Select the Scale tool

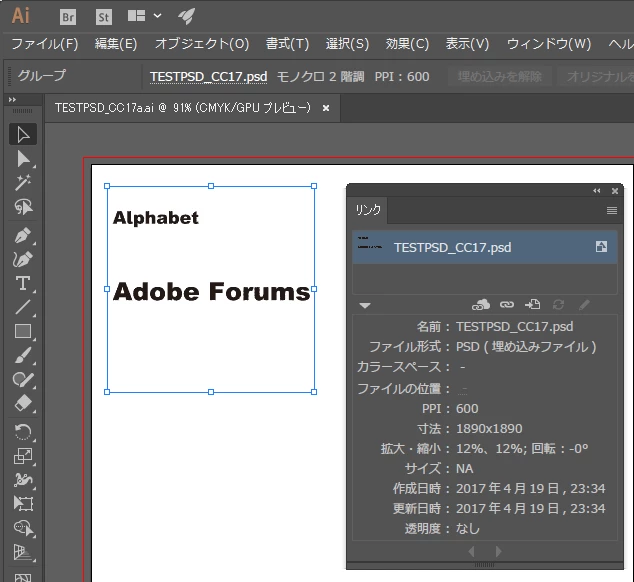tap(23, 456)
